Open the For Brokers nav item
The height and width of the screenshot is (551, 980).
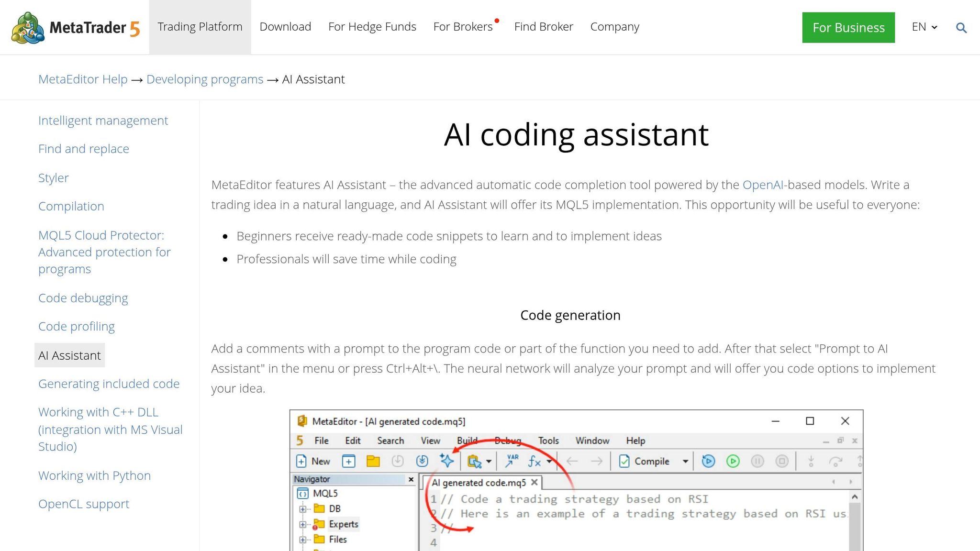463,27
